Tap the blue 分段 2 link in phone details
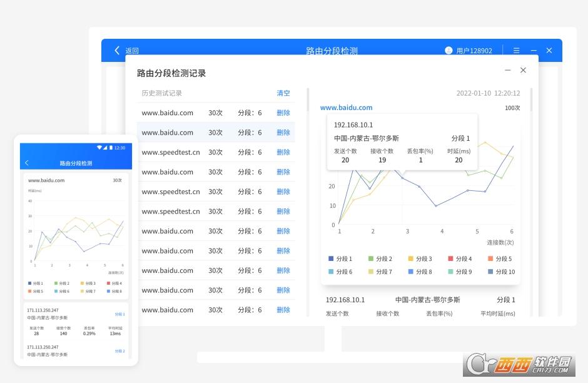588x383 pixels. [119, 351]
